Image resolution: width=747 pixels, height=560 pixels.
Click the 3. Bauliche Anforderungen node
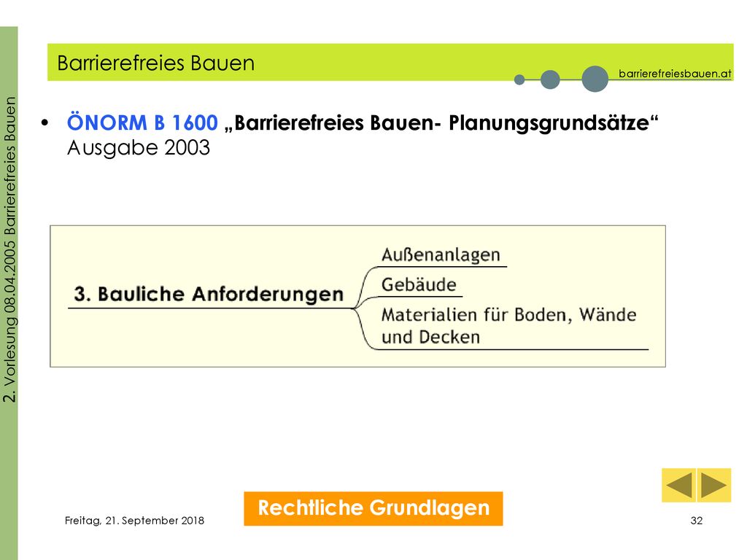pyautogui.click(x=209, y=294)
